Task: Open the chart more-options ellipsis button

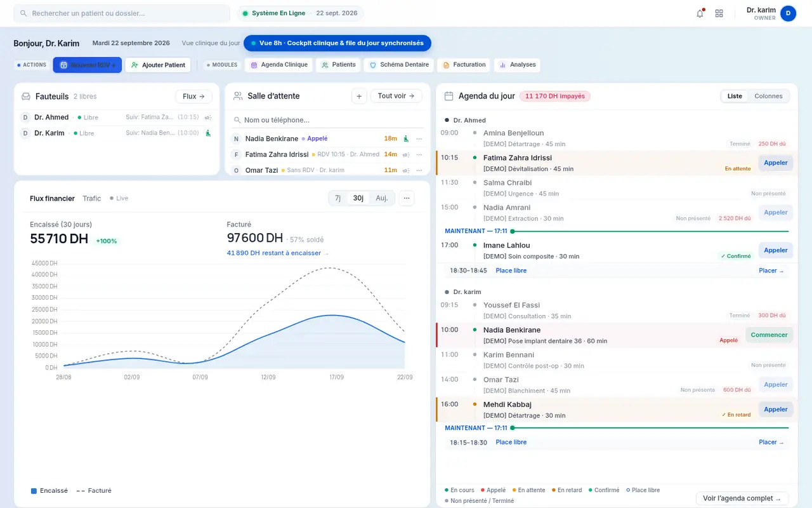Action: point(407,198)
